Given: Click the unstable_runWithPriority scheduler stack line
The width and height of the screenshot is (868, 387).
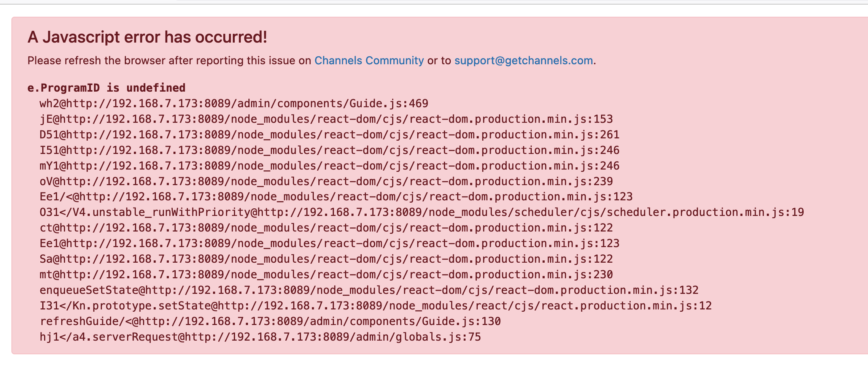Looking at the screenshot, I should coord(421,212).
